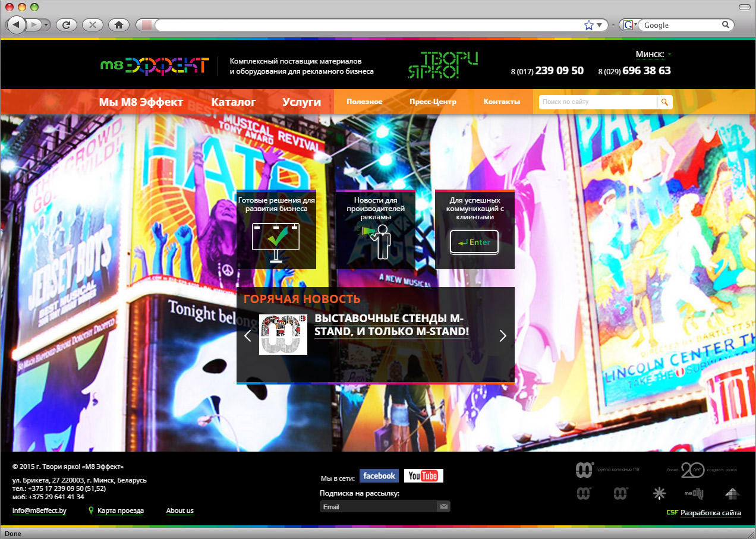Expand the address bar history dropdown arrow
Screen dimensions: 756x539
(599, 25)
